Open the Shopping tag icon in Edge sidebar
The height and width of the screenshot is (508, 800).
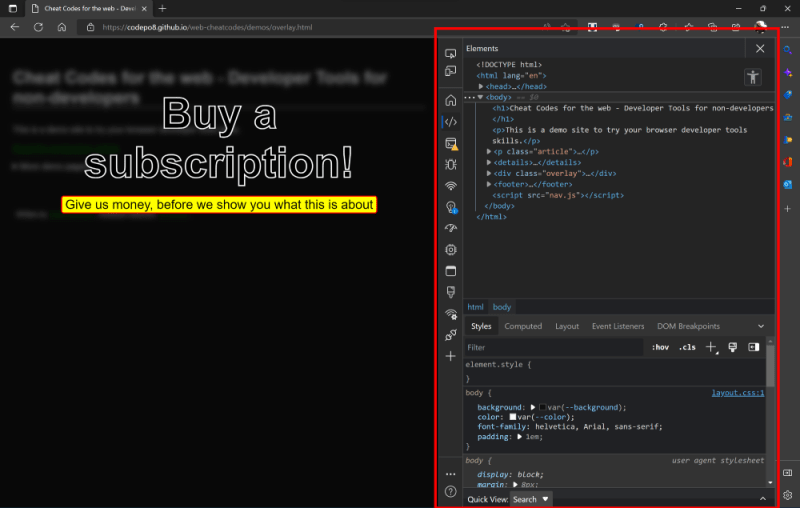point(788,95)
